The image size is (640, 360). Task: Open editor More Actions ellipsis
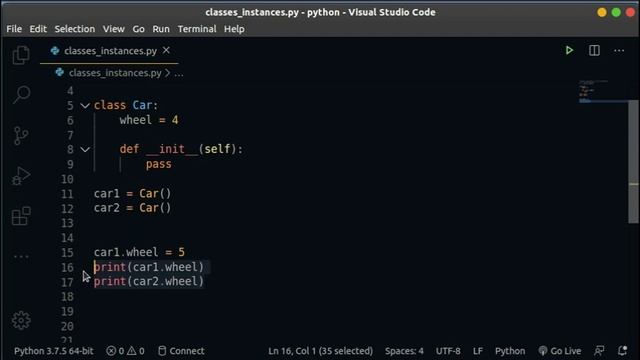coord(619,51)
